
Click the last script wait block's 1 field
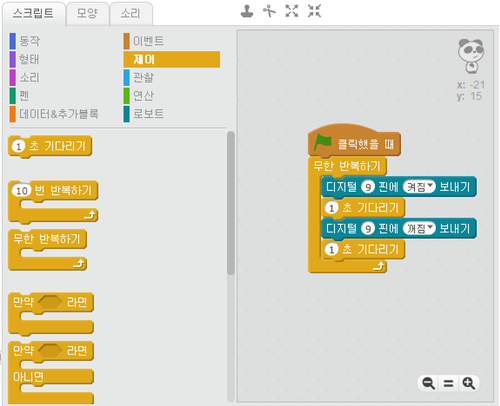[x=332, y=249]
